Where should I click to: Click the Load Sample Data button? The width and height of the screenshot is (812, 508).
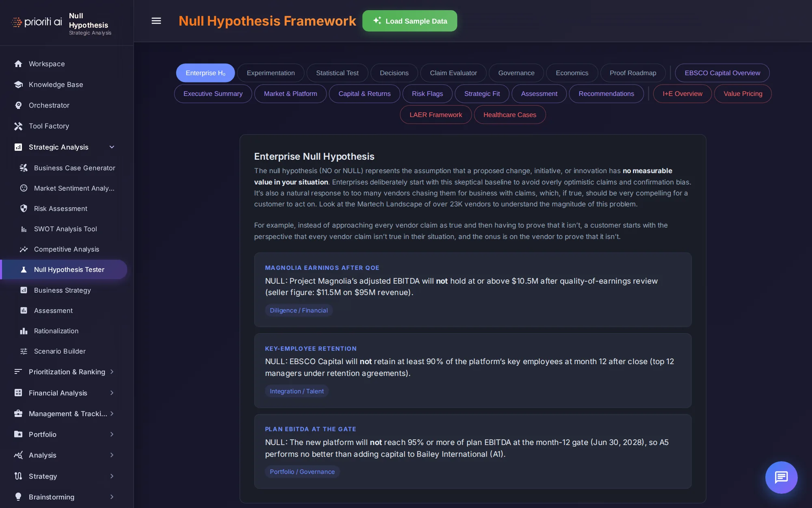(410, 21)
